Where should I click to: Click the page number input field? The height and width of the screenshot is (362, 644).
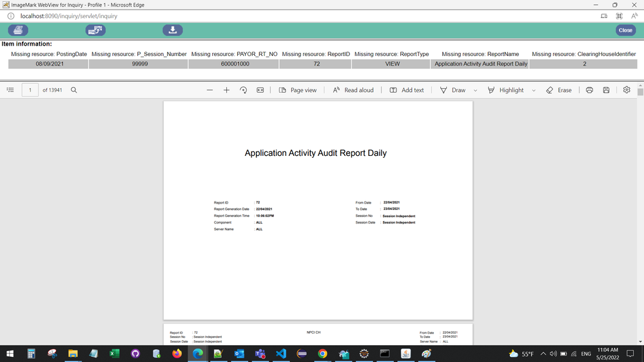click(x=30, y=90)
